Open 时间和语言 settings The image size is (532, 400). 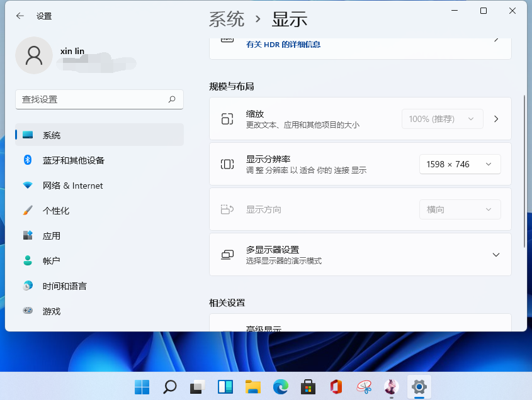(x=64, y=286)
